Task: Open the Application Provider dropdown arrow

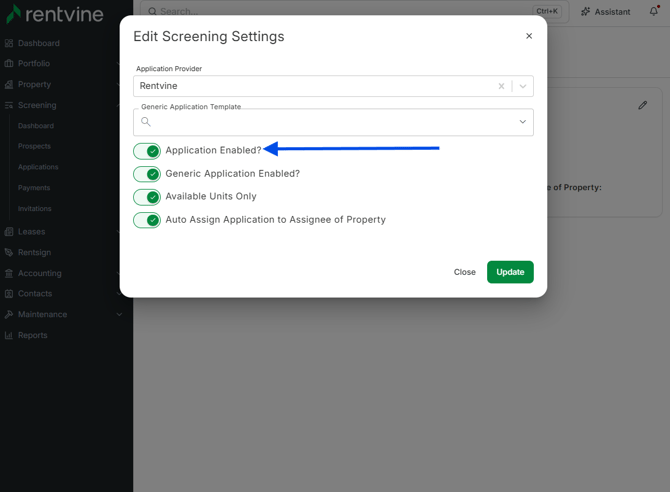Action: 523,86
